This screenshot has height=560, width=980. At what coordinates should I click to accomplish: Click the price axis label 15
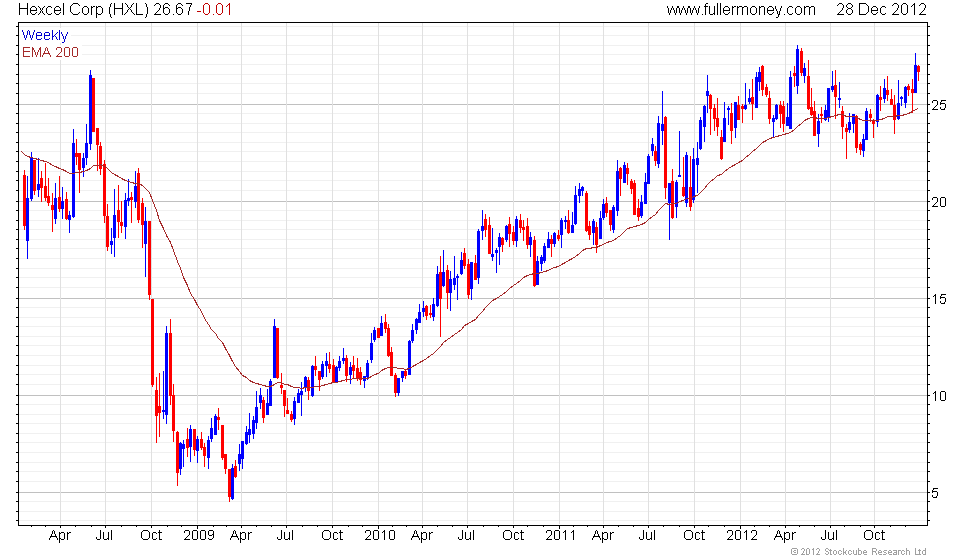point(939,299)
